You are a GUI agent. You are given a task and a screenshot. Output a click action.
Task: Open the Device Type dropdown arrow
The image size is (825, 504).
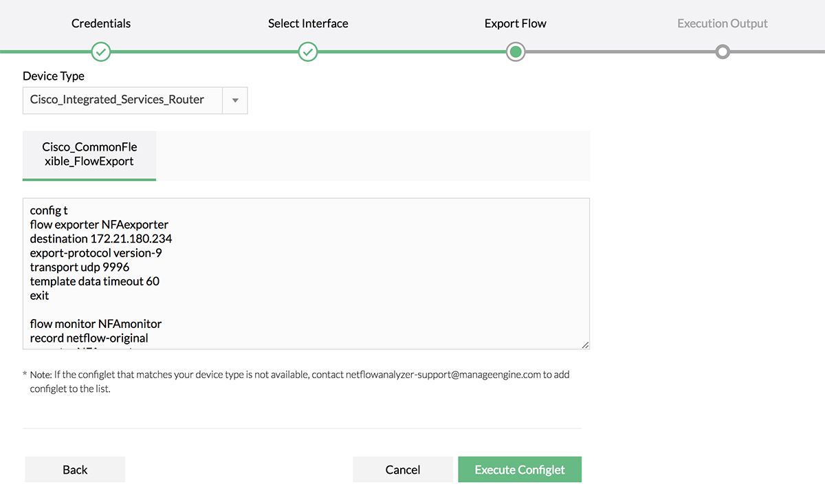[x=235, y=100]
